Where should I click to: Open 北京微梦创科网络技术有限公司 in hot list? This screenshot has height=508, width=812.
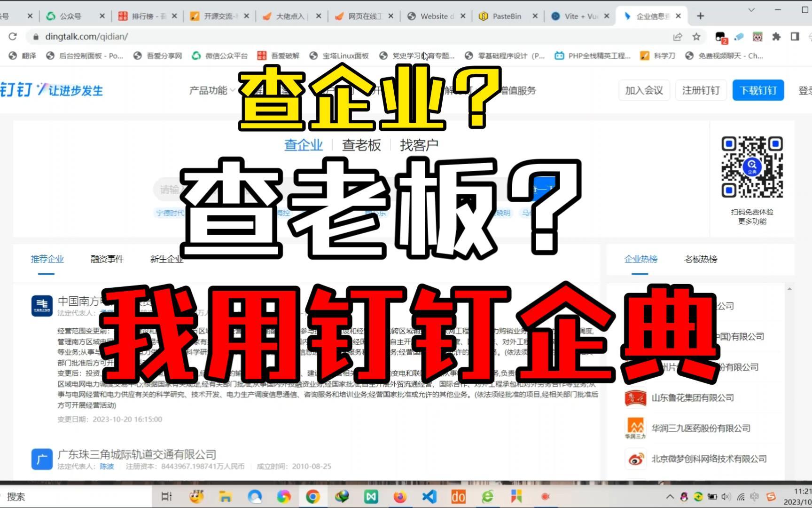pyautogui.click(x=709, y=459)
